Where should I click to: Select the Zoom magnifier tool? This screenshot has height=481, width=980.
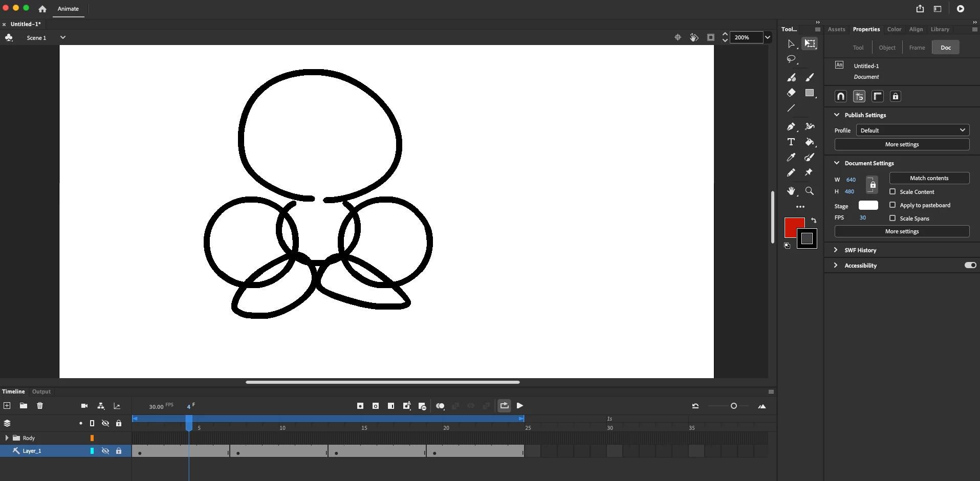tap(810, 191)
